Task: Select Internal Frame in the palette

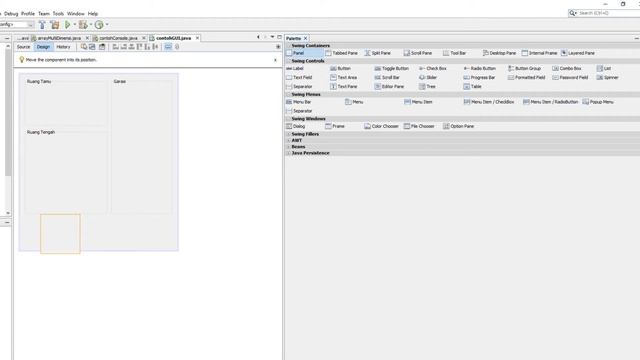Action: pos(539,53)
